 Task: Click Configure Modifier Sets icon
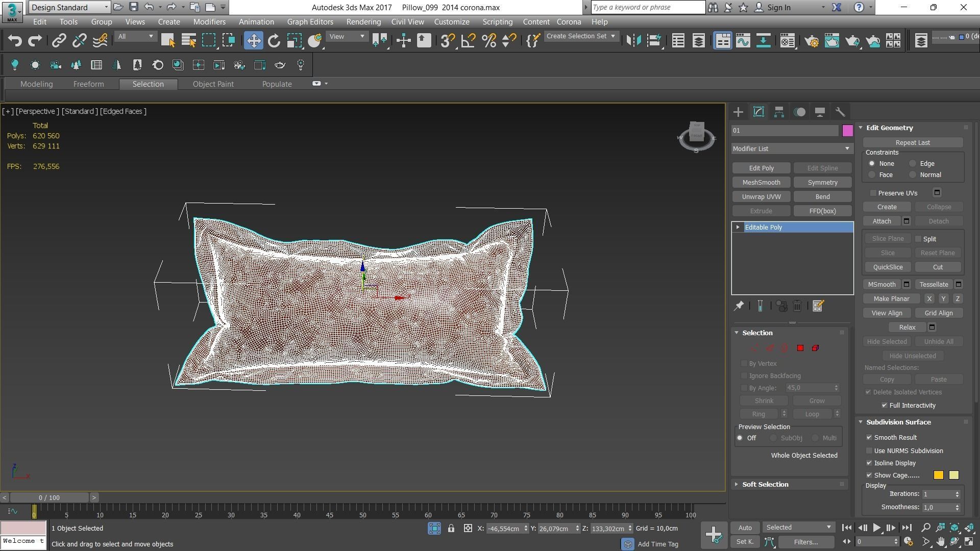pyautogui.click(x=818, y=306)
